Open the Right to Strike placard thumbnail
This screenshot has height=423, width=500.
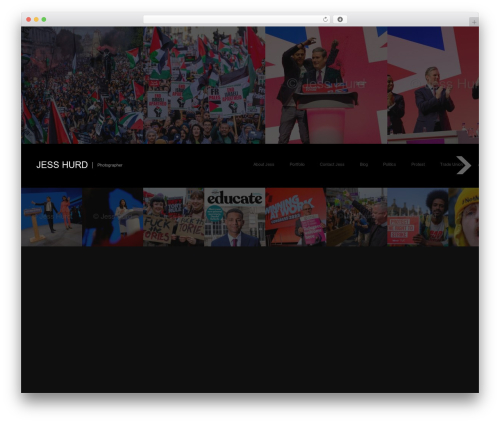point(418,217)
